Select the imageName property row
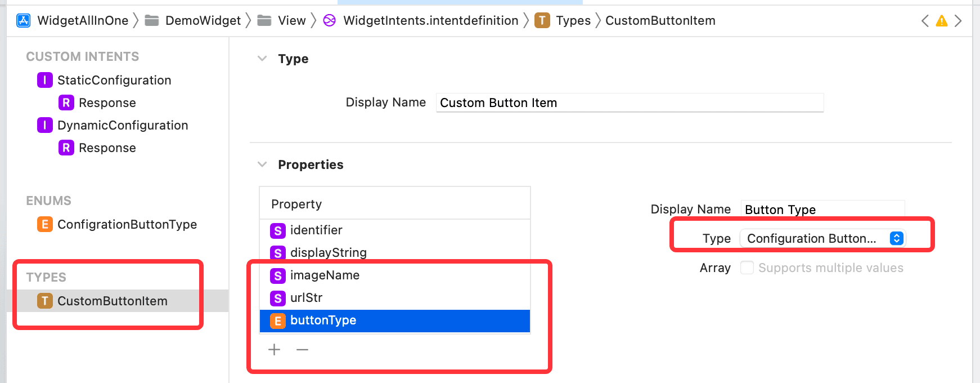Screen dimensions: 980x383 [x=395, y=275]
